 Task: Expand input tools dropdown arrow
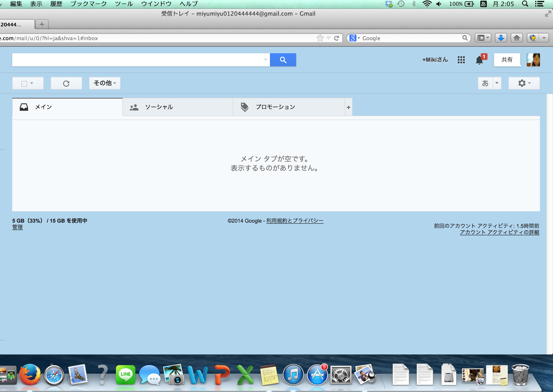point(497,83)
